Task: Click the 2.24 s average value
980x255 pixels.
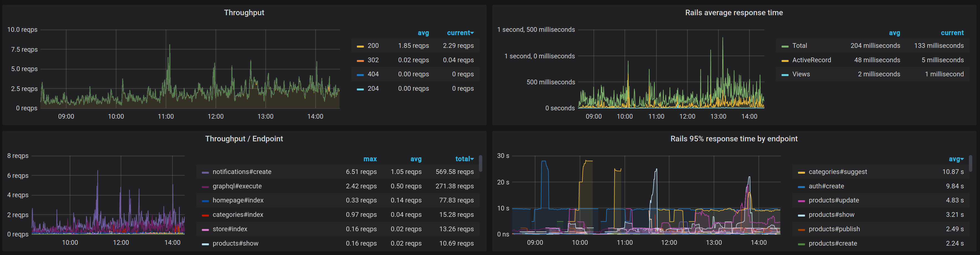Action: [955, 244]
